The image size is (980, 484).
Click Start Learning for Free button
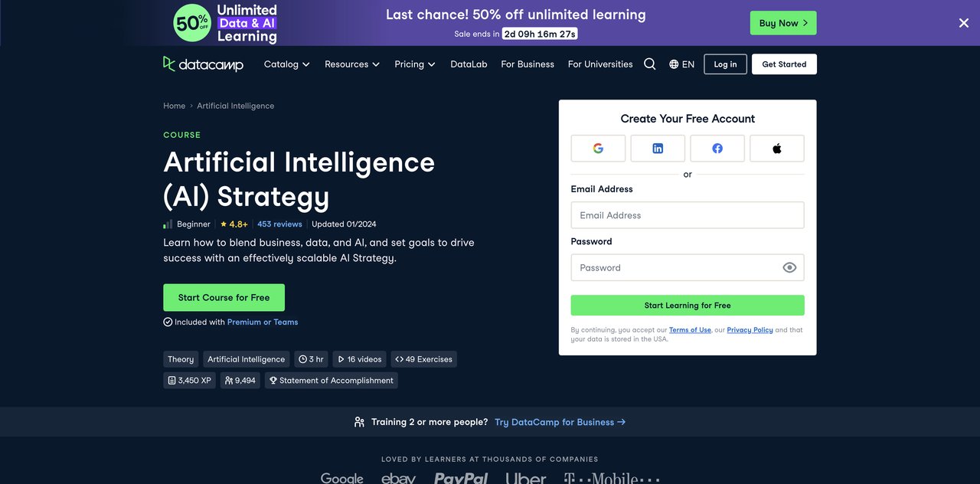(x=688, y=306)
